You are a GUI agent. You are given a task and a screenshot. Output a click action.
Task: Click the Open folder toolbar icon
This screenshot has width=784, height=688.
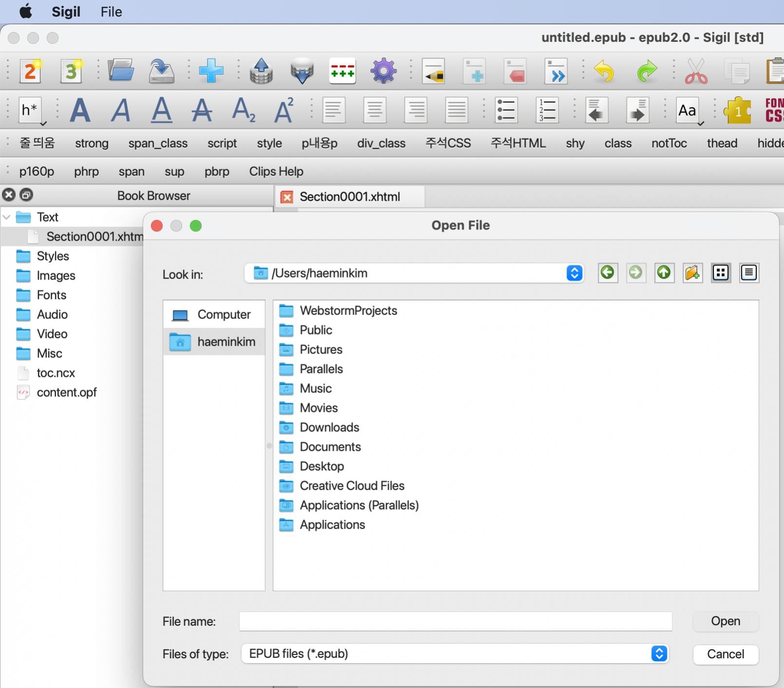pos(121,71)
